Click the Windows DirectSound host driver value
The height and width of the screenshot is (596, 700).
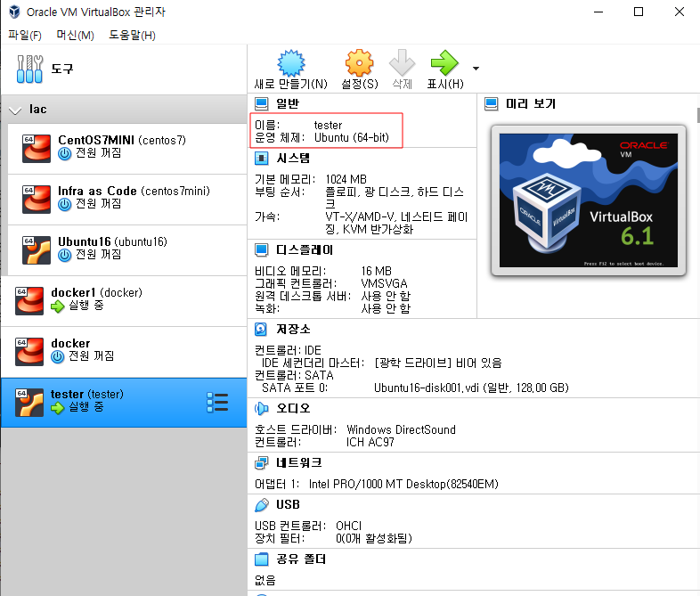click(401, 430)
